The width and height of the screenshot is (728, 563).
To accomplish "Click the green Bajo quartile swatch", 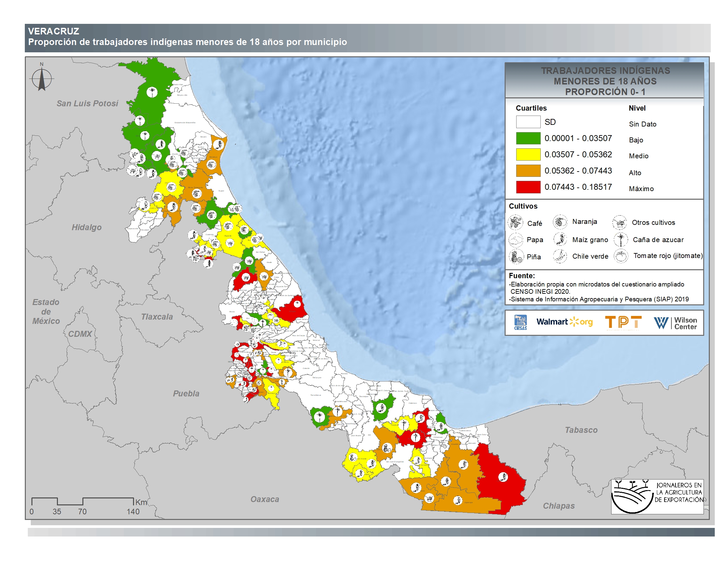I will [528, 138].
